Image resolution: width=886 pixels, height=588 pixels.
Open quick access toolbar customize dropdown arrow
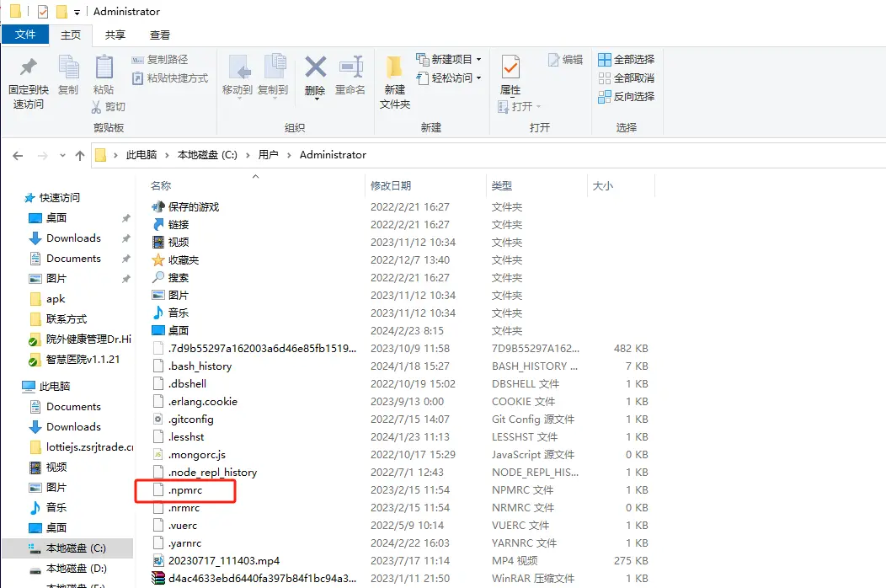(x=77, y=12)
